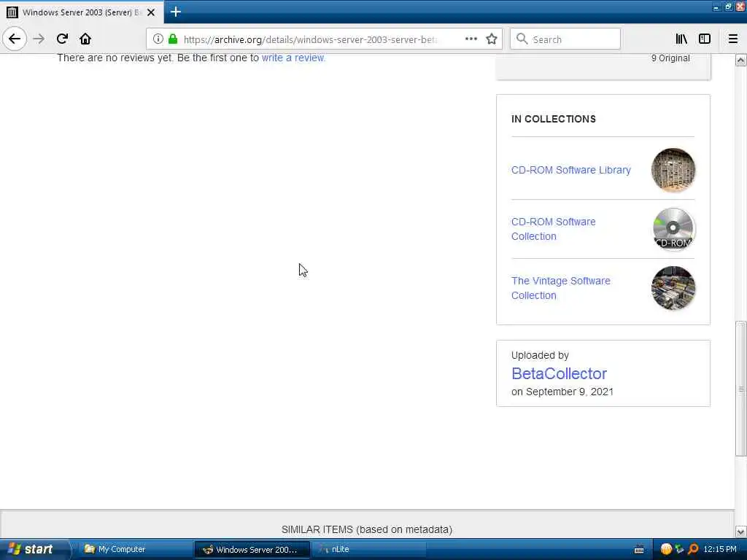Image resolution: width=747 pixels, height=560 pixels.
Task: Bookmark this page with the star
Action: pos(492,39)
